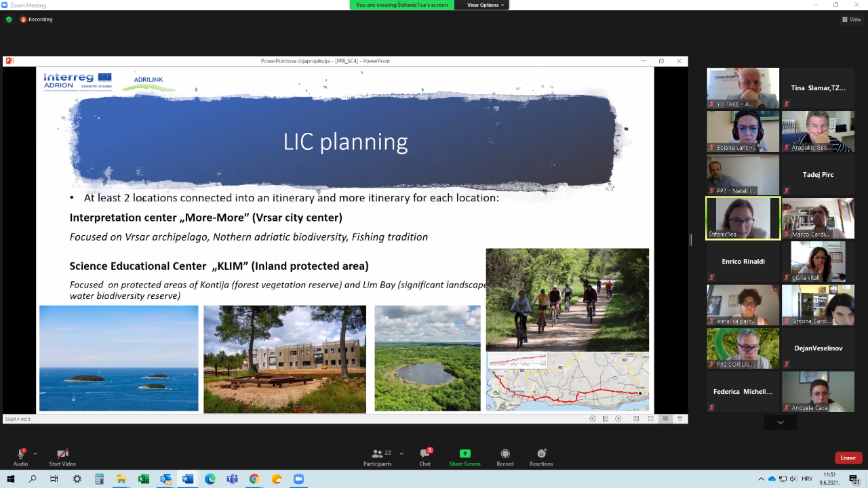Viewport: 868px width, 488px height.
Task: Advance to next slide in PowerPoint
Action: pyautogui.click(x=618, y=419)
